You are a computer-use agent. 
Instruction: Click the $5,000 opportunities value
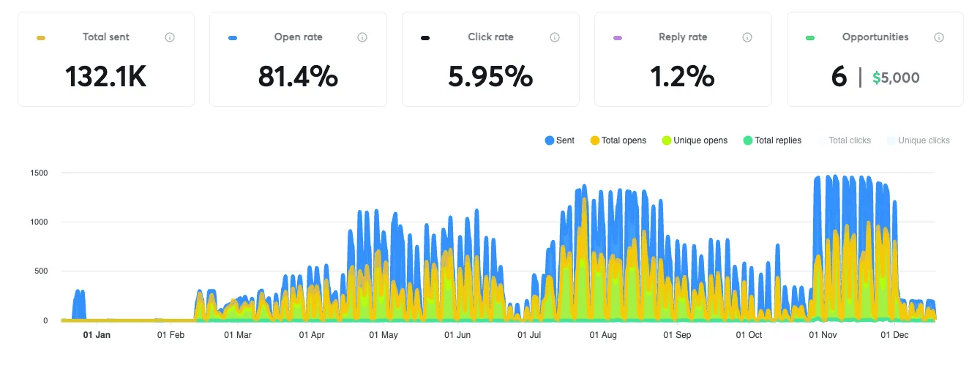pos(896,78)
